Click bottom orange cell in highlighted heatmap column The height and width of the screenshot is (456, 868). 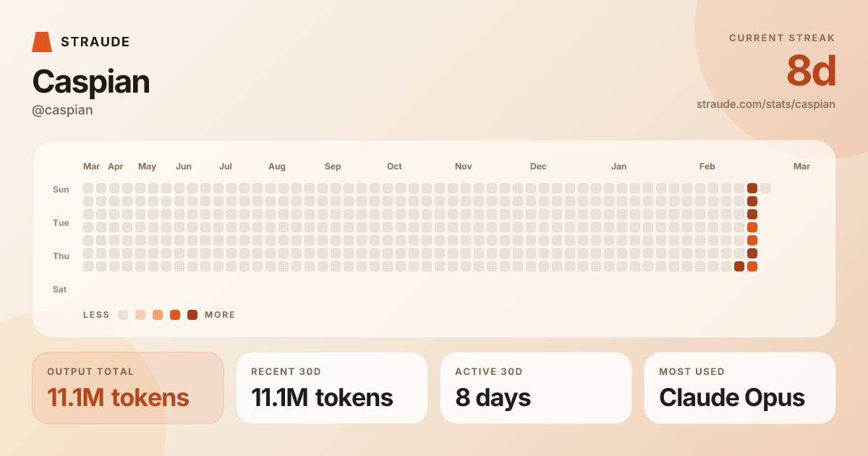click(x=752, y=266)
